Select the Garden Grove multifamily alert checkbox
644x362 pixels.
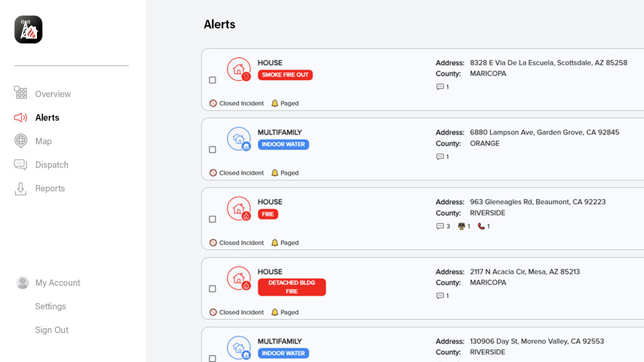[213, 150]
